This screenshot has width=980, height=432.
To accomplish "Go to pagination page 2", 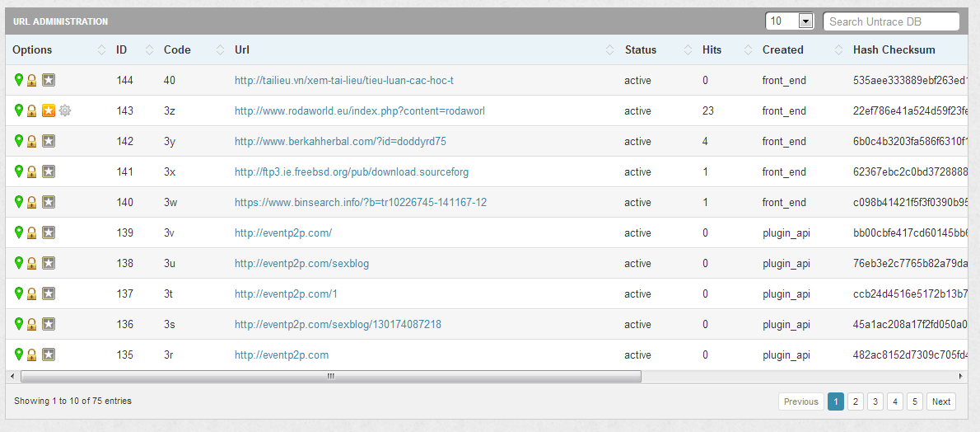I will point(855,402).
